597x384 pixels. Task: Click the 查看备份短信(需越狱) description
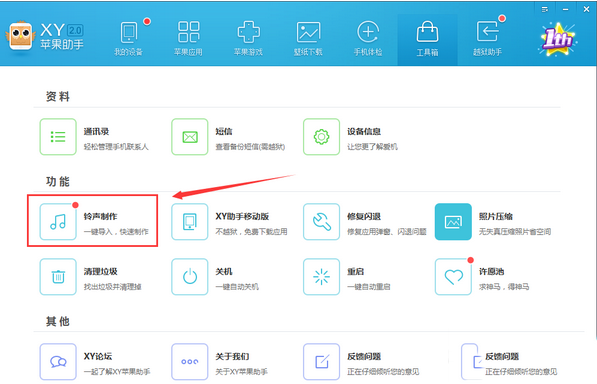[250, 147]
